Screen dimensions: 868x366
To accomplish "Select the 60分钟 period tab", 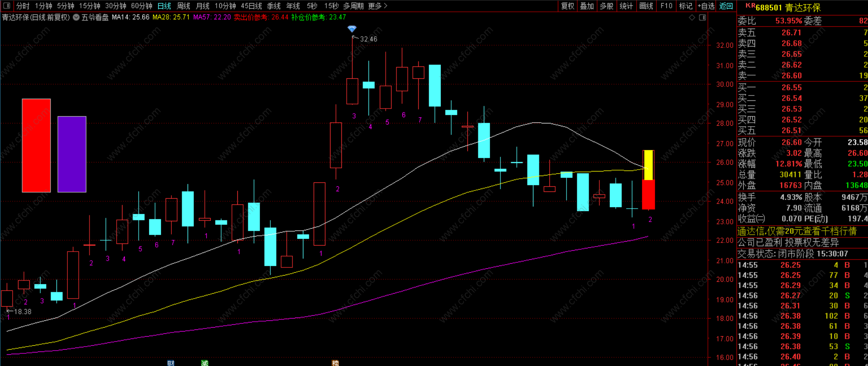I will (x=142, y=6).
